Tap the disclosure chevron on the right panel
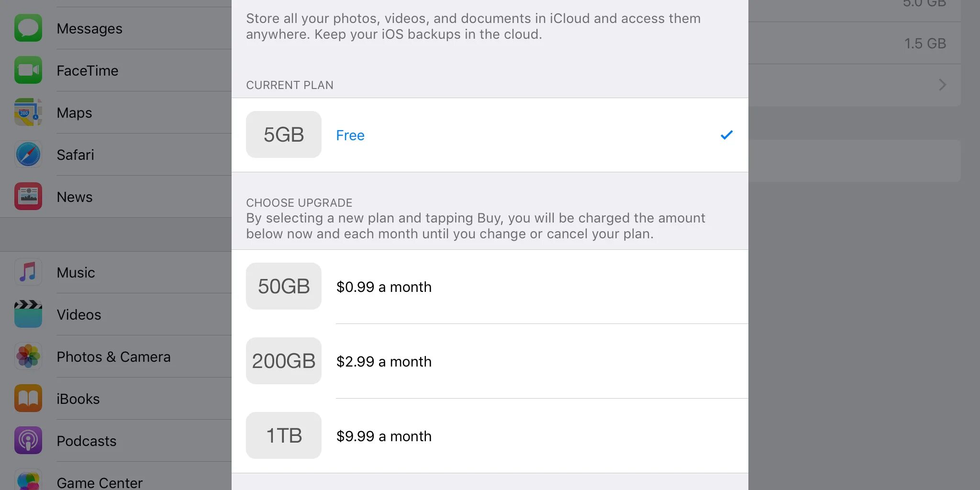980x490 pixels. click(942, 85)
